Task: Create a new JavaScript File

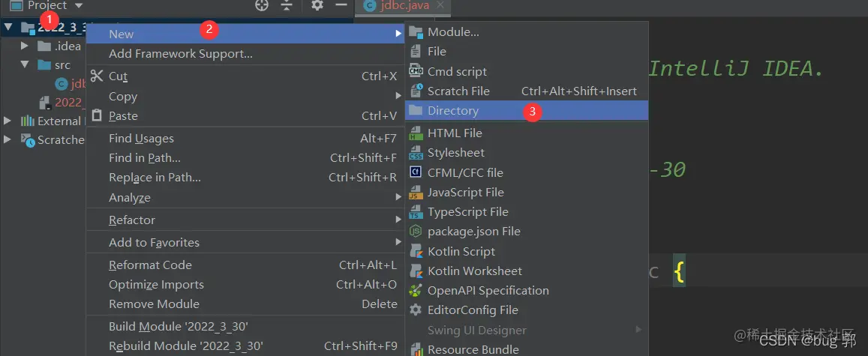Action: tap(527, 193)
